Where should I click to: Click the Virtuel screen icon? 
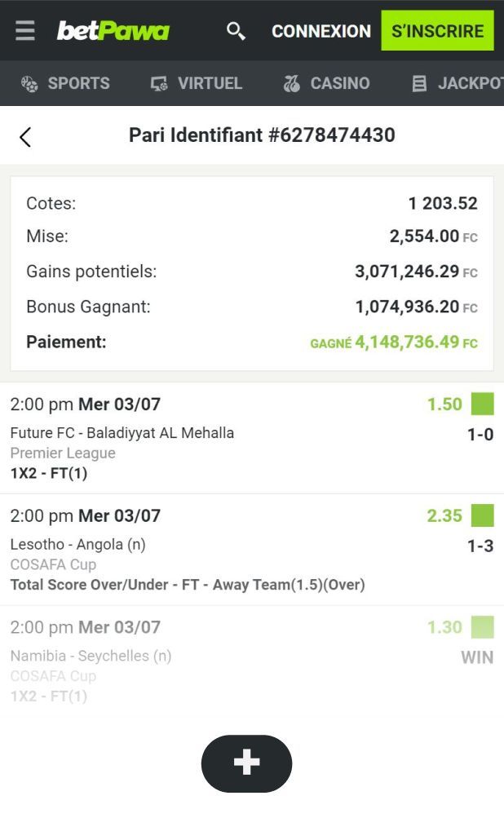tap(159, 83)
